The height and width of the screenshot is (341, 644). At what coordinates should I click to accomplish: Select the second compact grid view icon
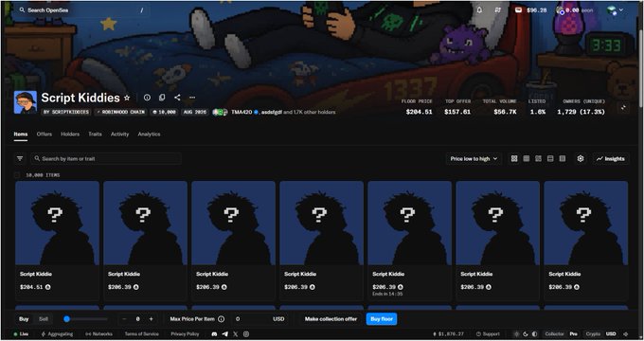pos(527,158)
